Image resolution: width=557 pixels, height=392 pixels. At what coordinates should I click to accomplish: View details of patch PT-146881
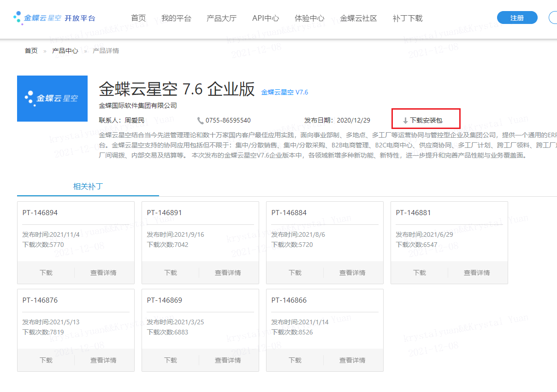(476, 272)
